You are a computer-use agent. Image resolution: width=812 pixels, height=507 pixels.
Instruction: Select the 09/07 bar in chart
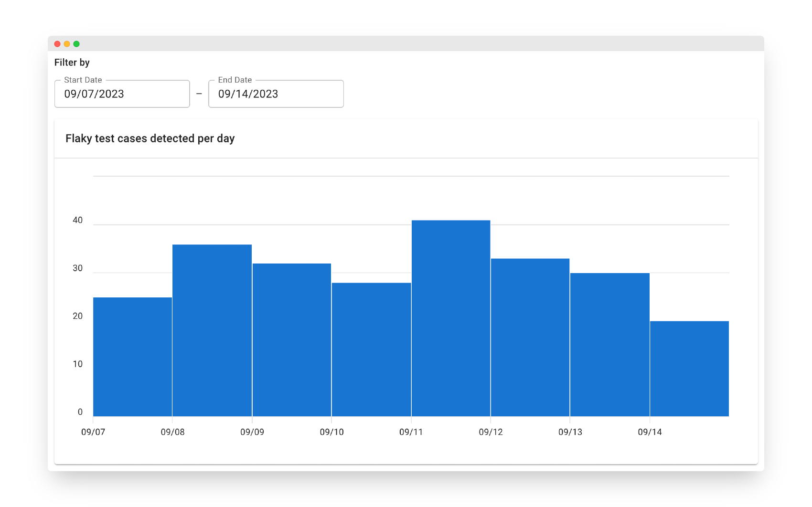pyautogui.click(x=132, y=357)
